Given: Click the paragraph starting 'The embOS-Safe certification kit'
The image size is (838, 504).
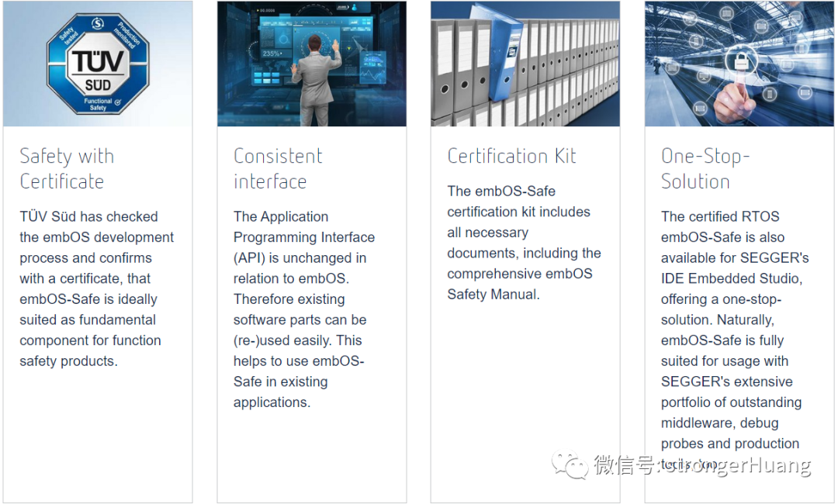Looking at the screenshot, I should click(x=525, y=243).
